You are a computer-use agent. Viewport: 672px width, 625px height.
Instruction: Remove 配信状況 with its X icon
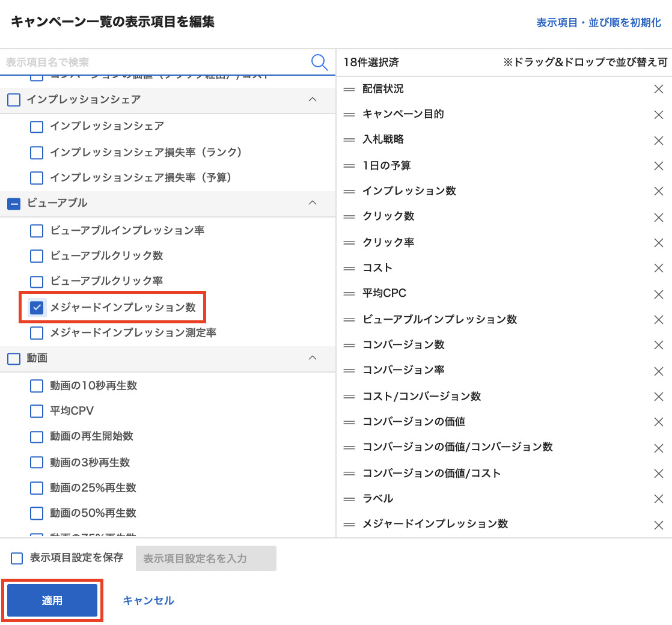pyautogui.click(x=658, y=89)
